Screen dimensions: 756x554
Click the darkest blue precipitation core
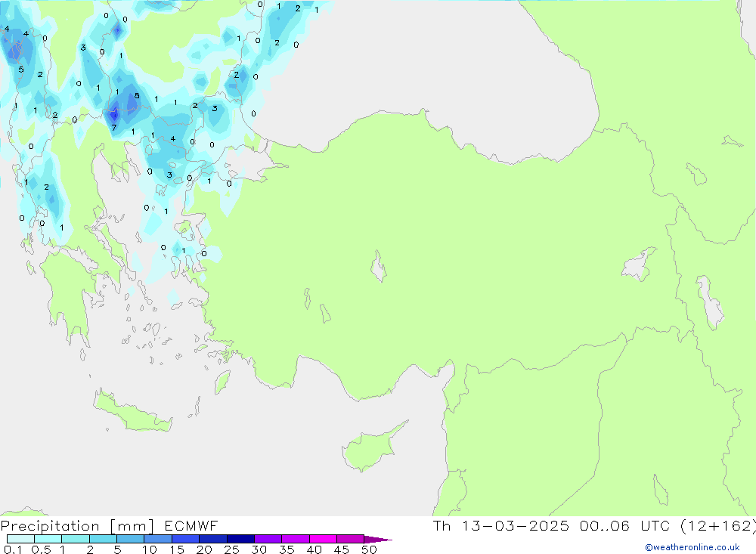tap(114, 115)
